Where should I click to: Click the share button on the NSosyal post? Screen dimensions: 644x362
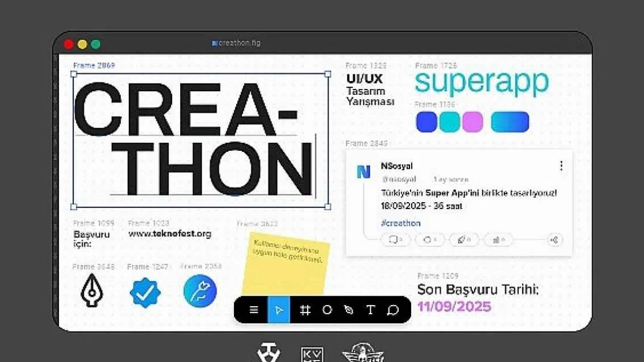tap(555, 240)
